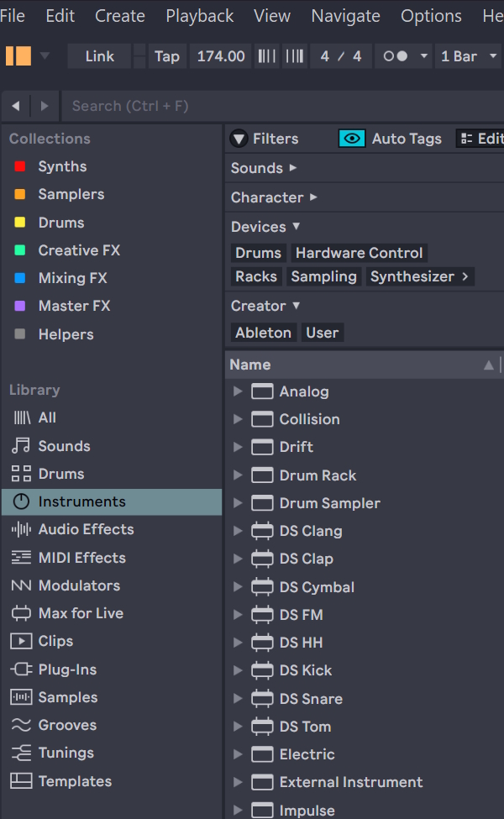The height and width of the screenshot is (819, 504).
Task: Open the Playback menu
Action: tap(199, 16)
